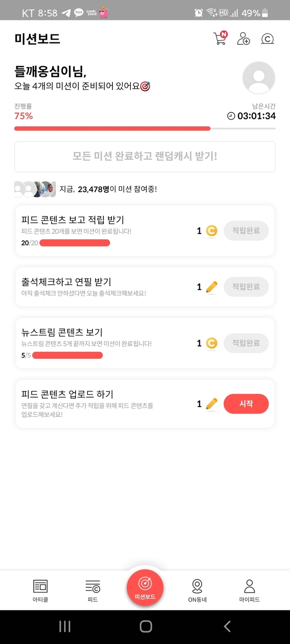Tap the coin reward icon for 뉴스트림 콘텐츠
This screenshot has height=644, width=290.
[212, 343]
